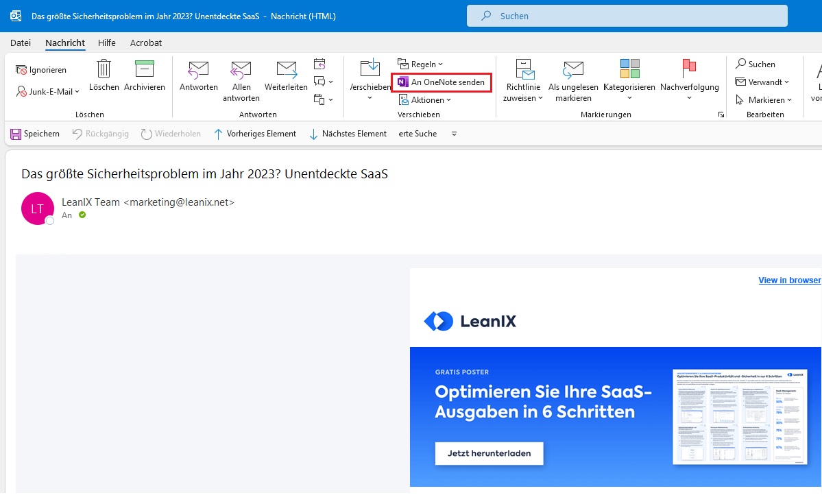Open the Datei tab
822x504 pixels.
pos(21,43)
